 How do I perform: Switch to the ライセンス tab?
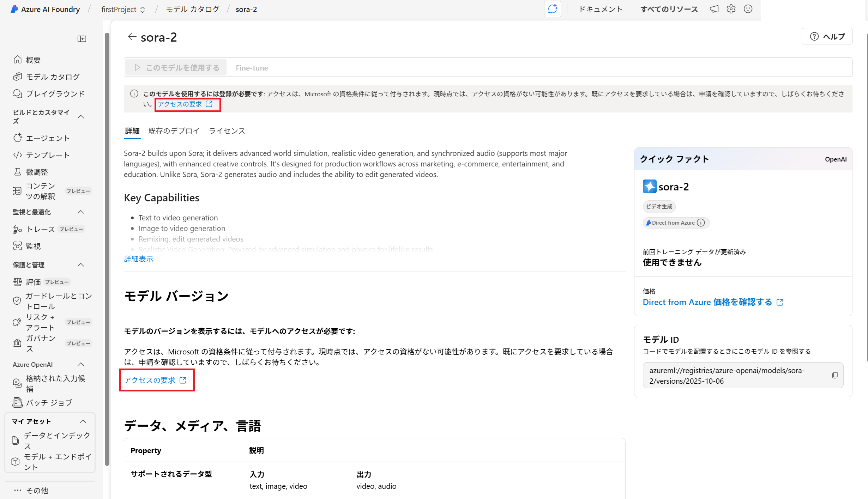227,131
